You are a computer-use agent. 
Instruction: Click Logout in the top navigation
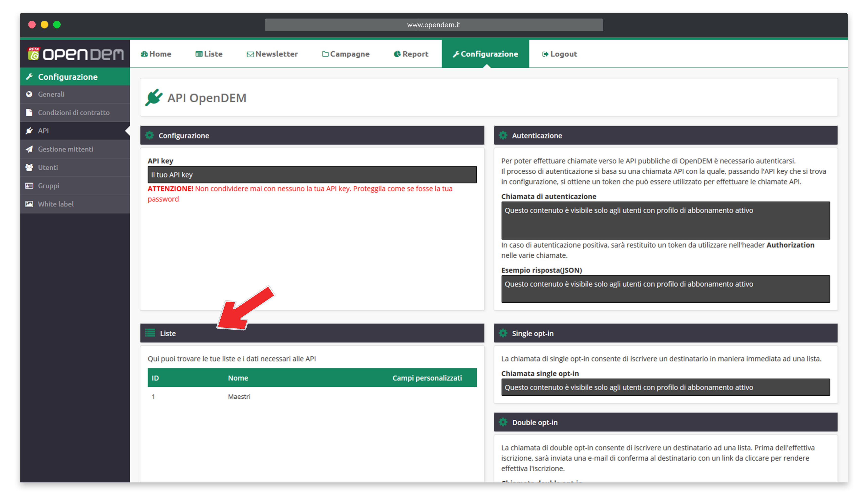[x=559, y=54]
